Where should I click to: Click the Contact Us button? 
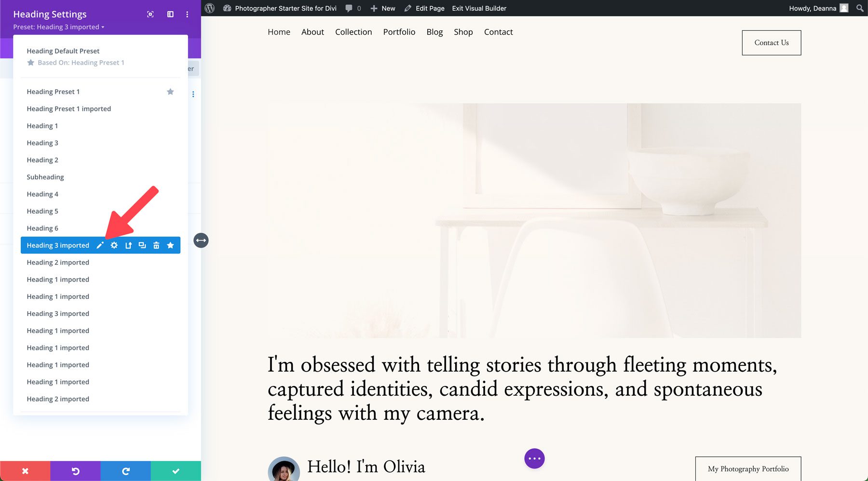[x=771, y=42]
